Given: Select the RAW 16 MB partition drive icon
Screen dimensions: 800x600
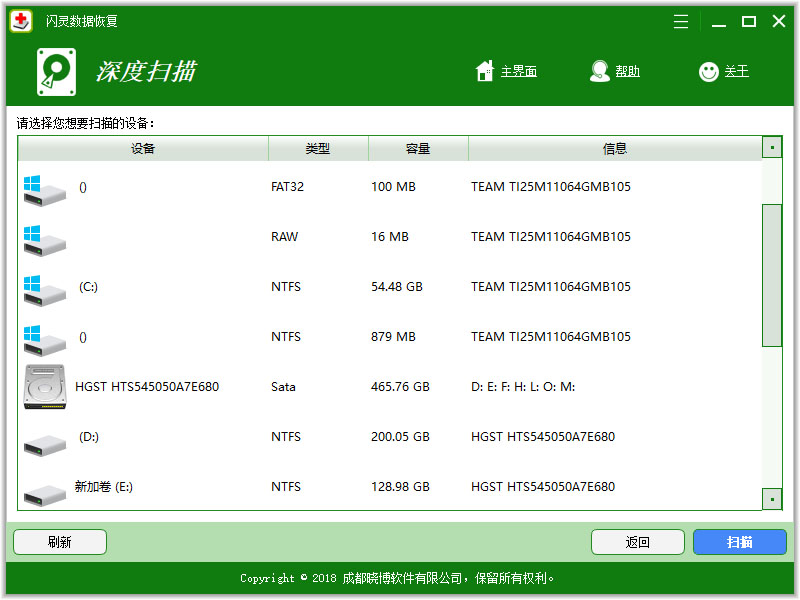Looking at the screenshot, I should click(x=45, y=240).
